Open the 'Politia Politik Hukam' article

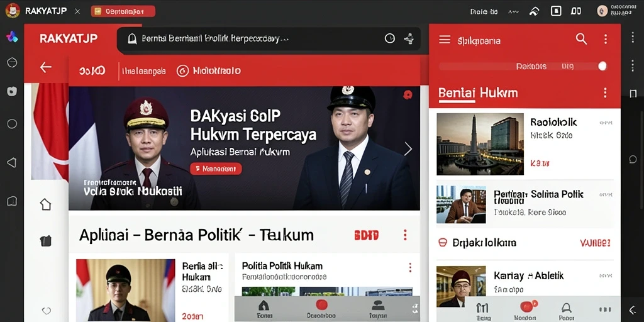(x=282, y=266)
